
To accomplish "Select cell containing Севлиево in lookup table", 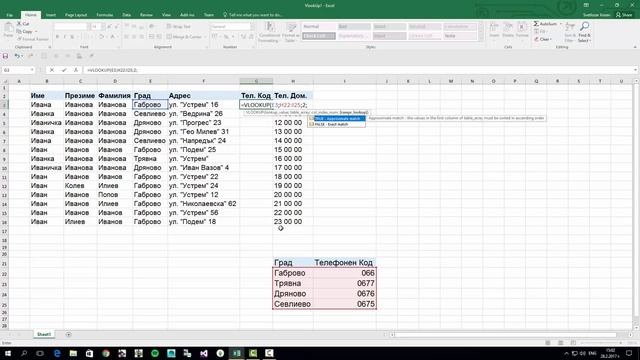I will (293, 304).
